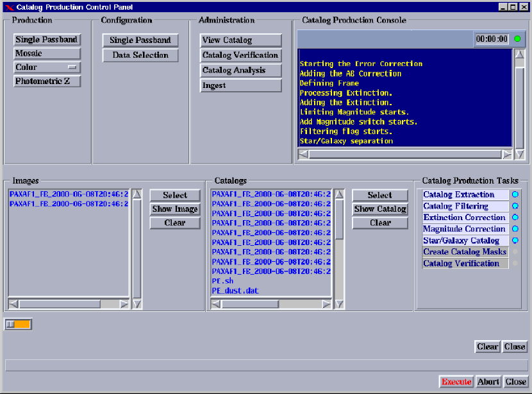Toggle the Create Catalog Masks task
Screen dimensions: 532x394
point(465,252)
